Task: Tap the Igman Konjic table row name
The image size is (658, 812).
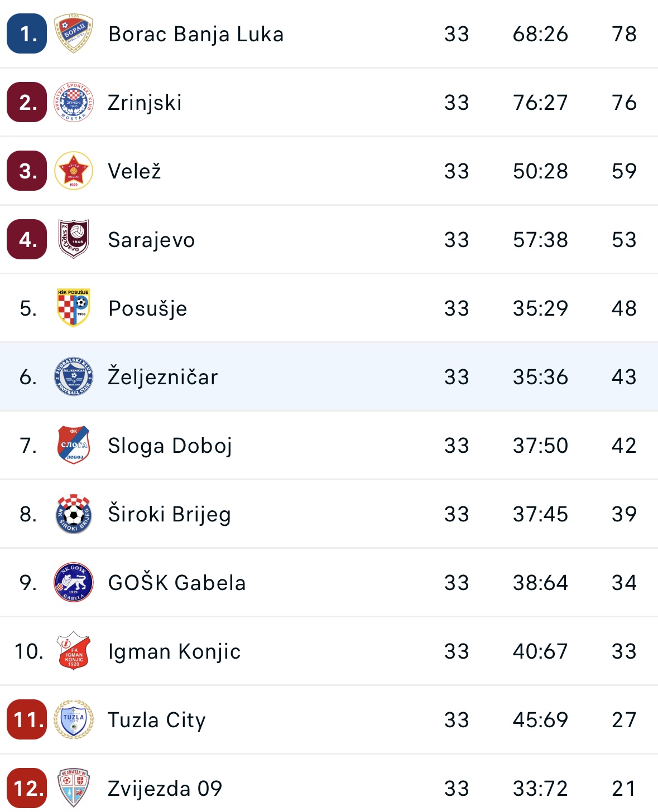Action: pyautogui.click(x=174, y=651)
